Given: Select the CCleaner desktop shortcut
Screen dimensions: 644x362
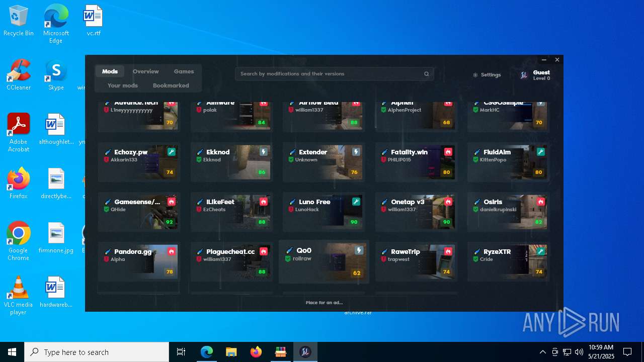Looking at the screenshot, I should 19,75.
